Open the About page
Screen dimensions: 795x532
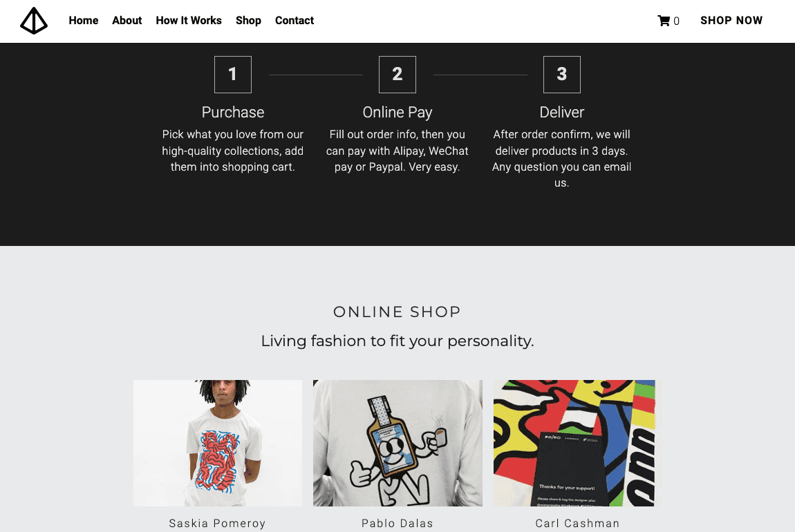point(127,21)
